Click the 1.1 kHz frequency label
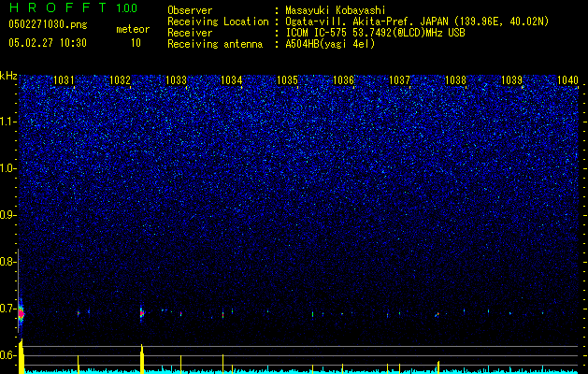 click(x=8, y=122)
